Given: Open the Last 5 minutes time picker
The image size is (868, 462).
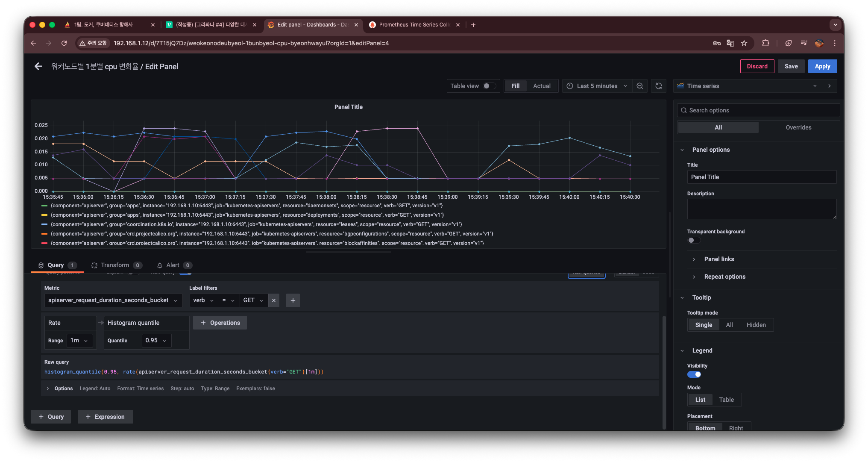Looking at the screenshot, I should [597, 86].
